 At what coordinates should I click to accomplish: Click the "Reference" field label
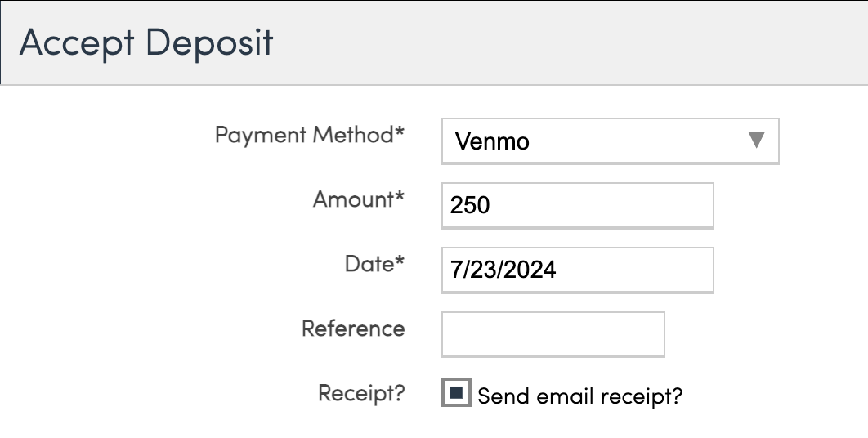coord(353,328)
